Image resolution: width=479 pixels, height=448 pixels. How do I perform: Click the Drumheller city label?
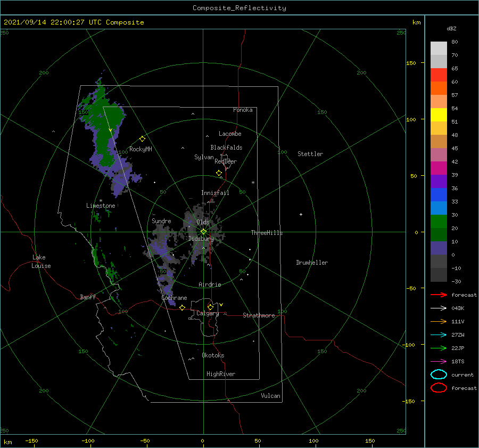[x=312, y=263]
